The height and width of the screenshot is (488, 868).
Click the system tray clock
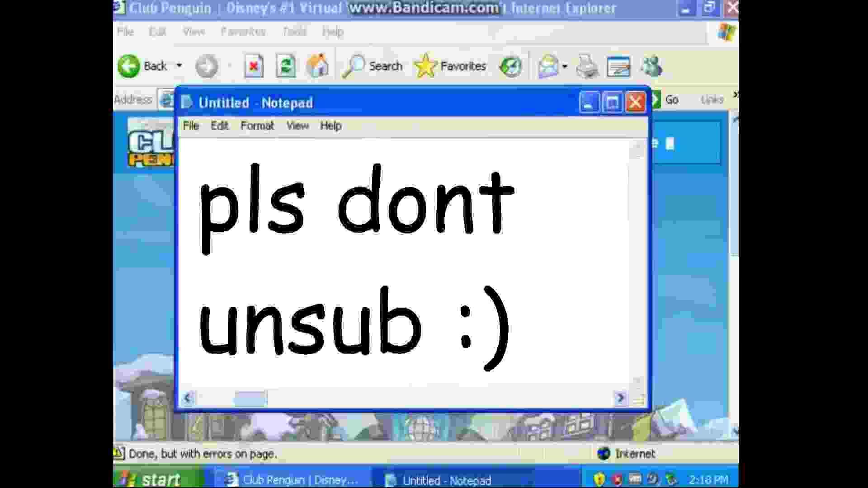tap(708, 479)
